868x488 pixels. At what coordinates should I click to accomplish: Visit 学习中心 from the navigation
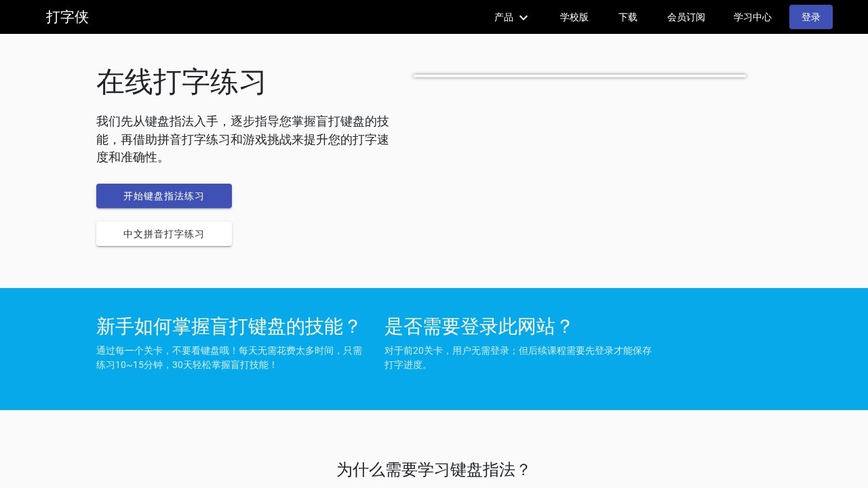pos(753,17)
